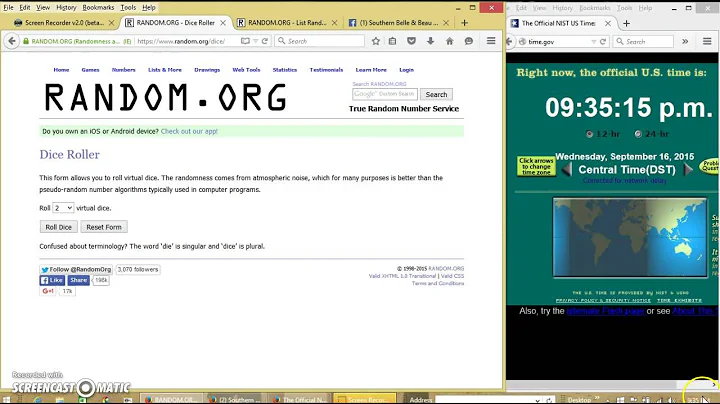The height and width of the screenshot is (404, 720).
Task: Open the Testimonials navigation link
Action: pyautogui.click(x=326, y=70)
